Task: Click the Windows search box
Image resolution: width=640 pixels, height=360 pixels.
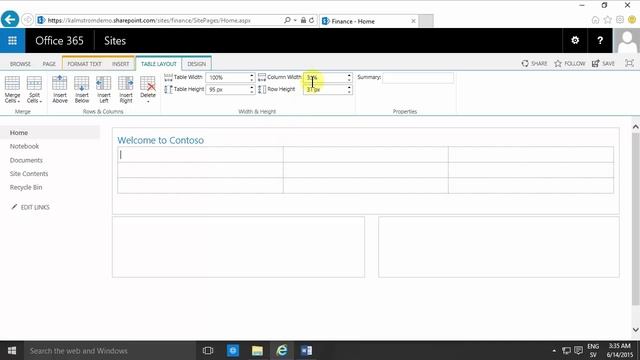Action: tap(110, 351)
